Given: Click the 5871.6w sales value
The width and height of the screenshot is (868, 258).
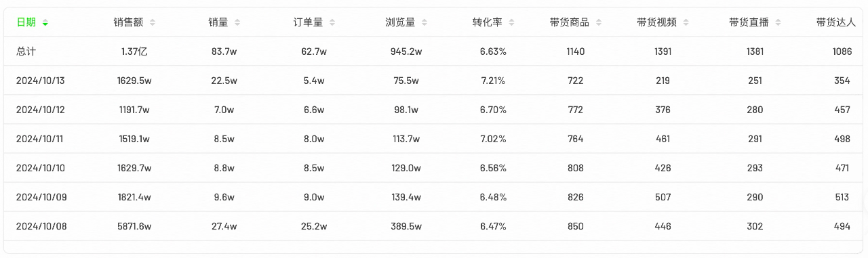Looking at the screenshot, I should pyautogui.click(x=134, y=226).
